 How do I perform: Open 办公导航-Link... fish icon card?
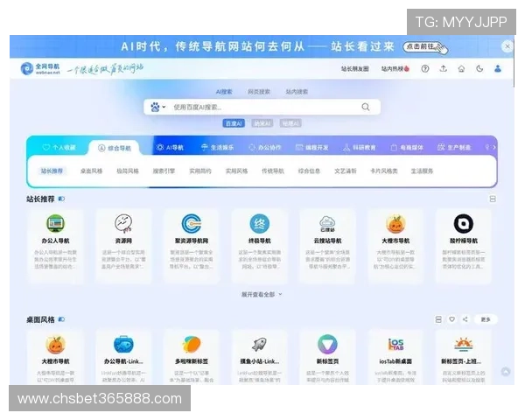click(x=123, y=358)
